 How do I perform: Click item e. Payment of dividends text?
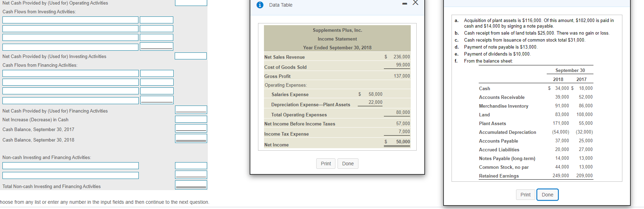(x=497, y=54)
